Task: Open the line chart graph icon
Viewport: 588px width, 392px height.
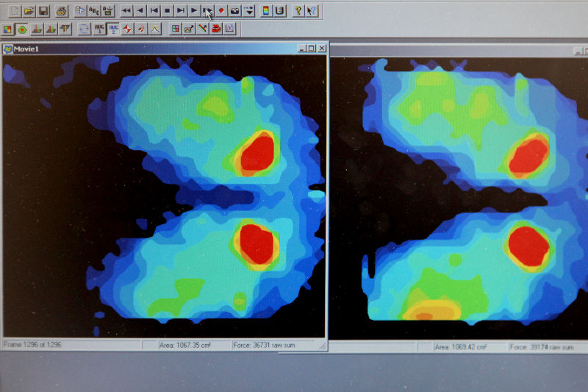Action: click(x=189, y=29)
